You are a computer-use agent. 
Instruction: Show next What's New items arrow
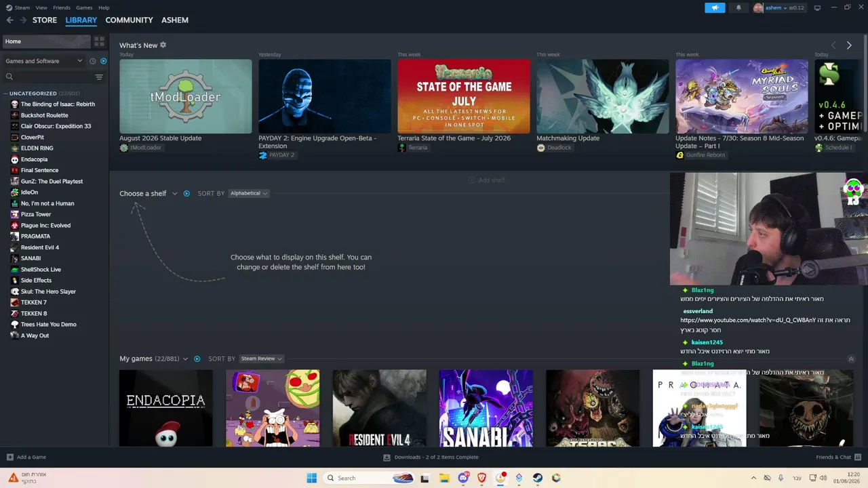point(849,45)
